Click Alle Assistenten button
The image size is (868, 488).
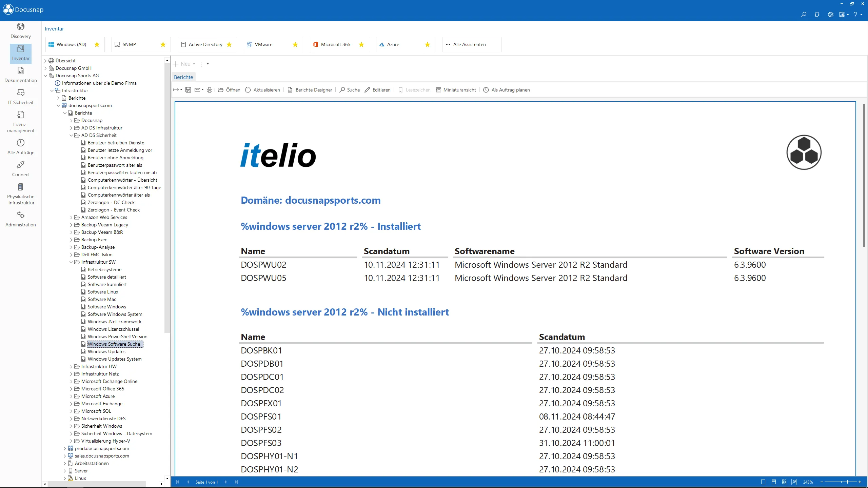pyautogui.click(x=471, y=44)
